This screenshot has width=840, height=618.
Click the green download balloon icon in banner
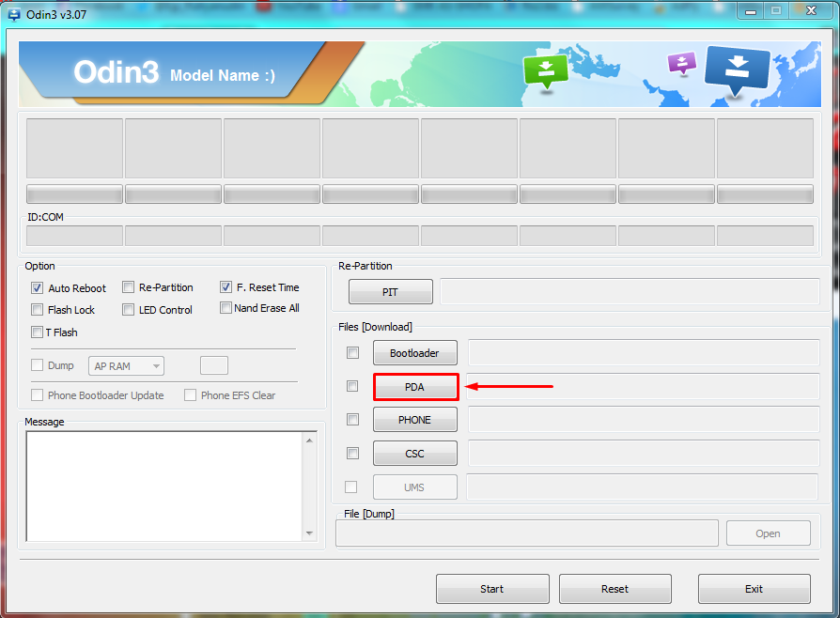(546, 71)
